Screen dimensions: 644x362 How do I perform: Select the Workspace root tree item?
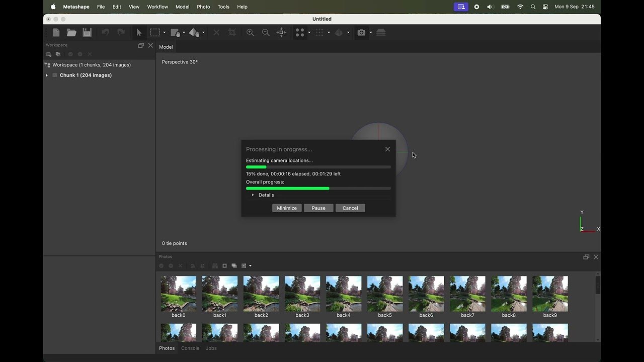[99, 65]
